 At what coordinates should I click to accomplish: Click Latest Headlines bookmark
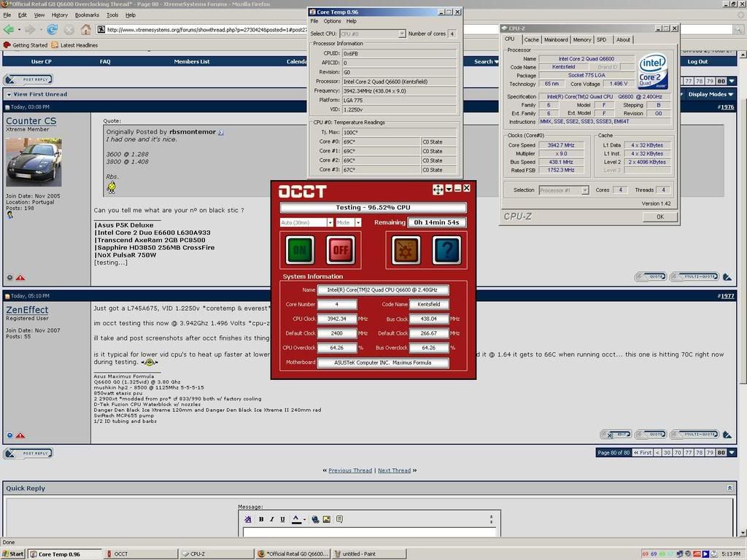(x=74, y=45)
